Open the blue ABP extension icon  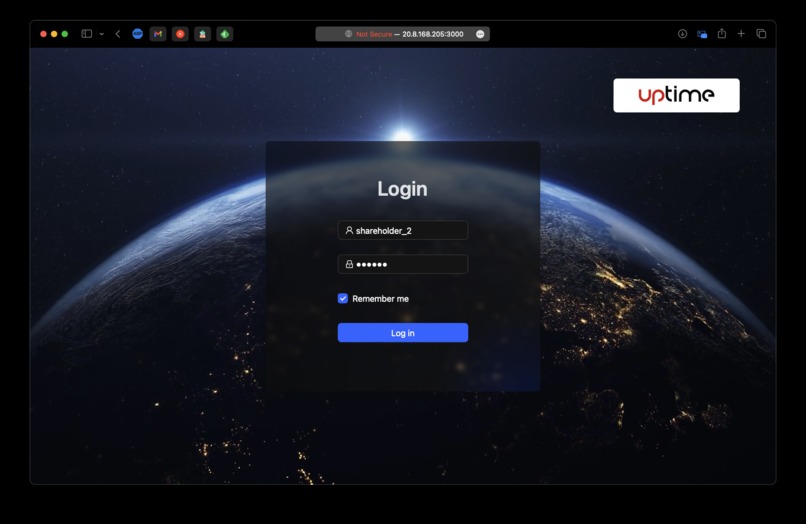click(137, 34)
